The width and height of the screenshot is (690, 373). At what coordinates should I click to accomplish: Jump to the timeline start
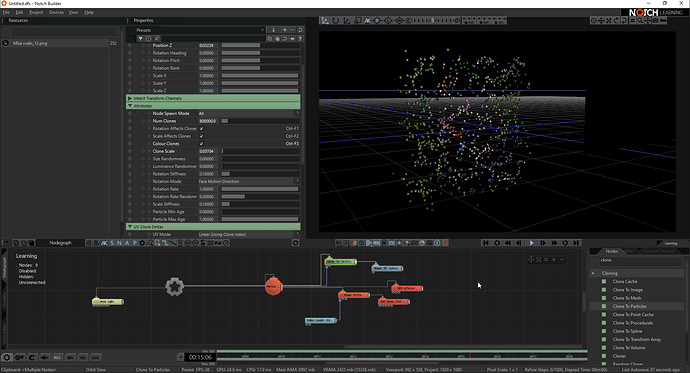pos(486,243)
